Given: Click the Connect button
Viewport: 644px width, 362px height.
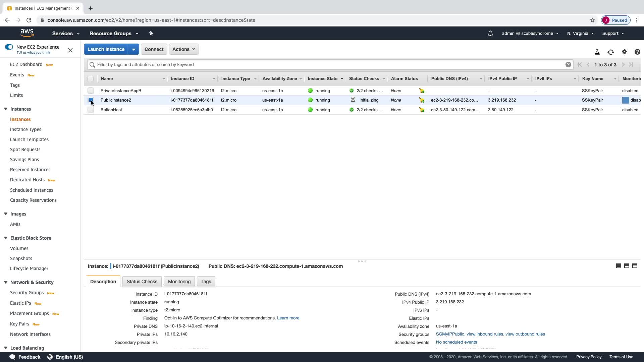Looking at the screenshot, I should coord(154,49).
